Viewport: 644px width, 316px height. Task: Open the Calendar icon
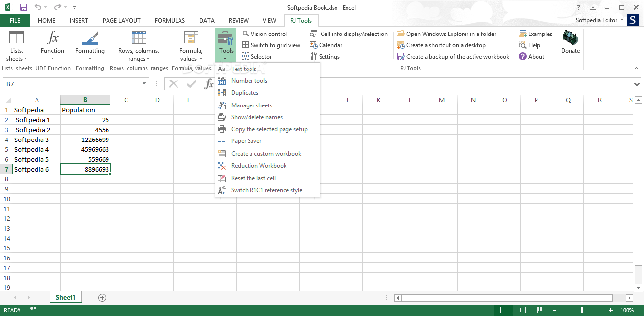314,45
